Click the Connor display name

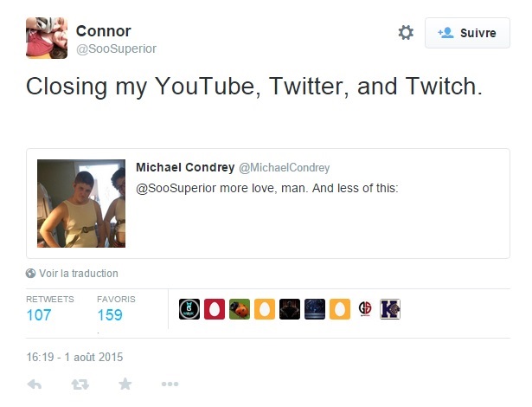[x=104, y=31]
